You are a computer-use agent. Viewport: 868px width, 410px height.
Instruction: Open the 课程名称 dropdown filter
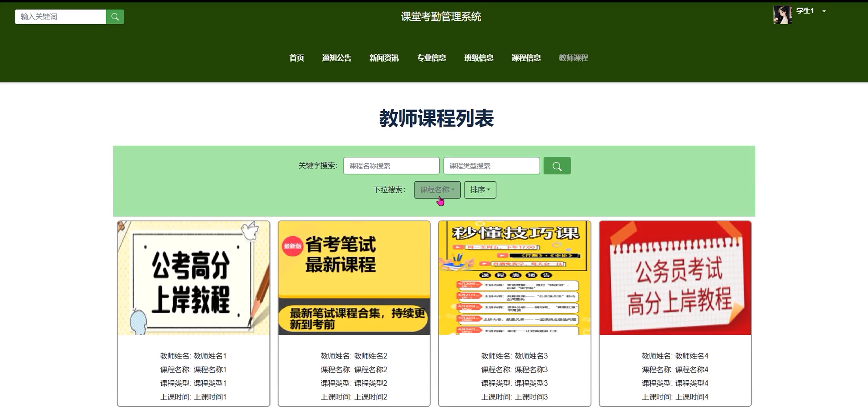click(x=437, y=190)
